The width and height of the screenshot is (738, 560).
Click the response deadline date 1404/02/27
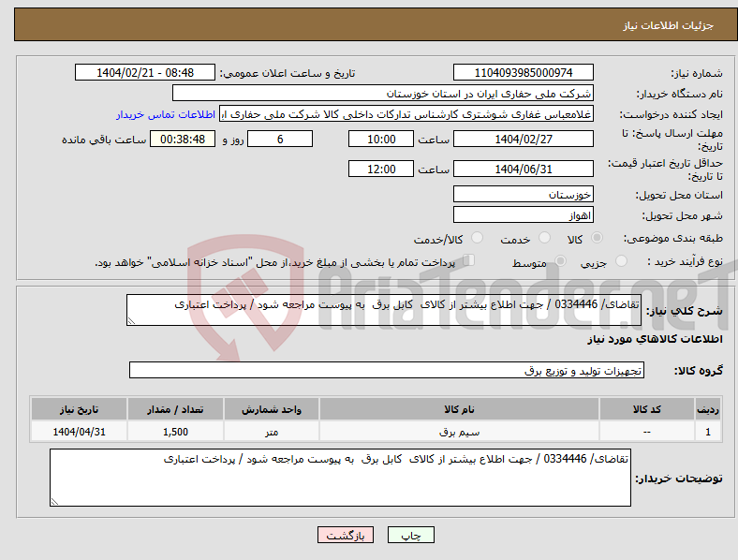(523, 139)
